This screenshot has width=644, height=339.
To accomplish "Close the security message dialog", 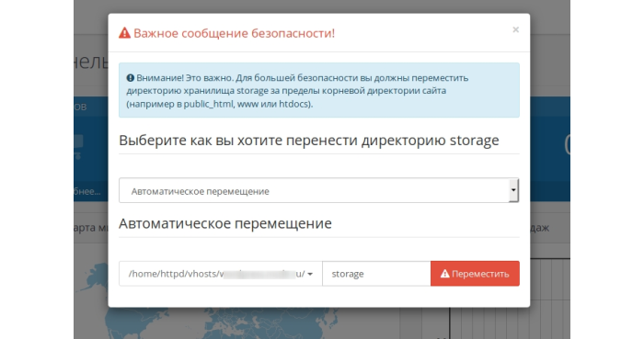I will [515, 29].
